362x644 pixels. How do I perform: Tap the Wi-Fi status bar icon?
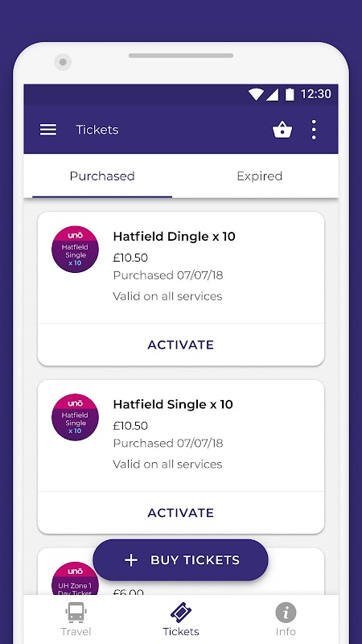256,94
